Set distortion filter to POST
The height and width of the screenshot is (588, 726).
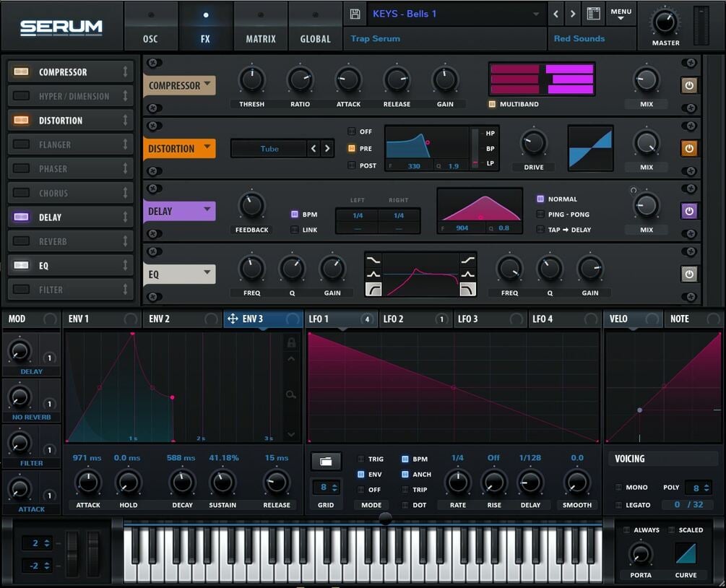pos(351,165)
